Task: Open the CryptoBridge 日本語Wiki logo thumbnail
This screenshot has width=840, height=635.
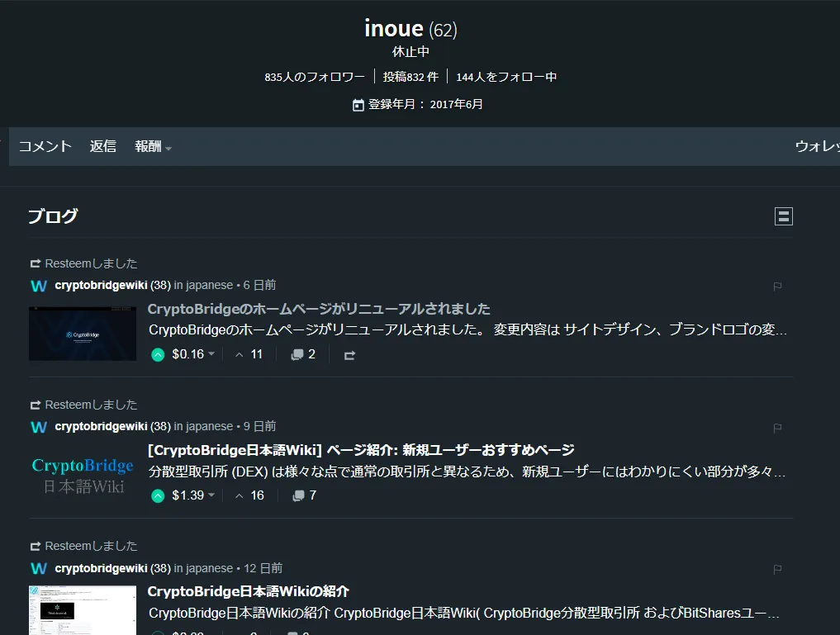Action: pos(83,476)
